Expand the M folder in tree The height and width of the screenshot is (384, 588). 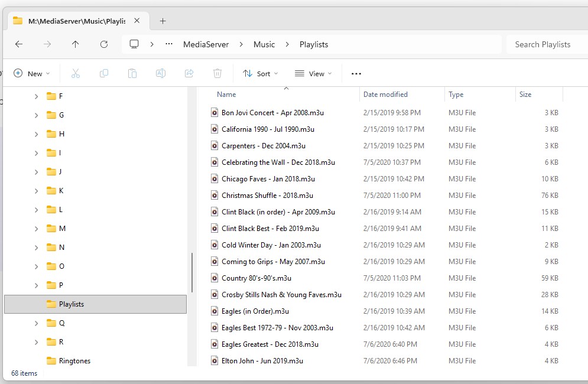(36, 229)
